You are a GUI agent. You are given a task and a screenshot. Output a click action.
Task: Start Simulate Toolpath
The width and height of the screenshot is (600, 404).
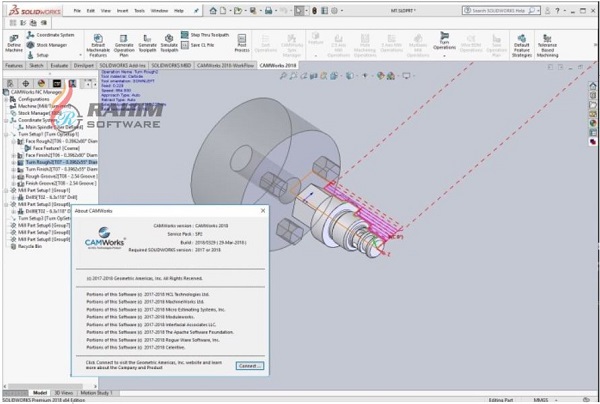click(x=169, y=43)
